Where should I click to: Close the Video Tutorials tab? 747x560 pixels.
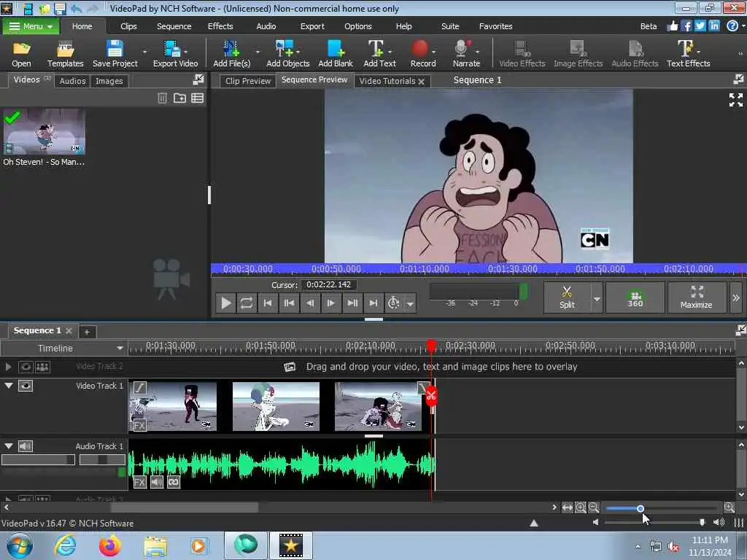coord(421,82)
